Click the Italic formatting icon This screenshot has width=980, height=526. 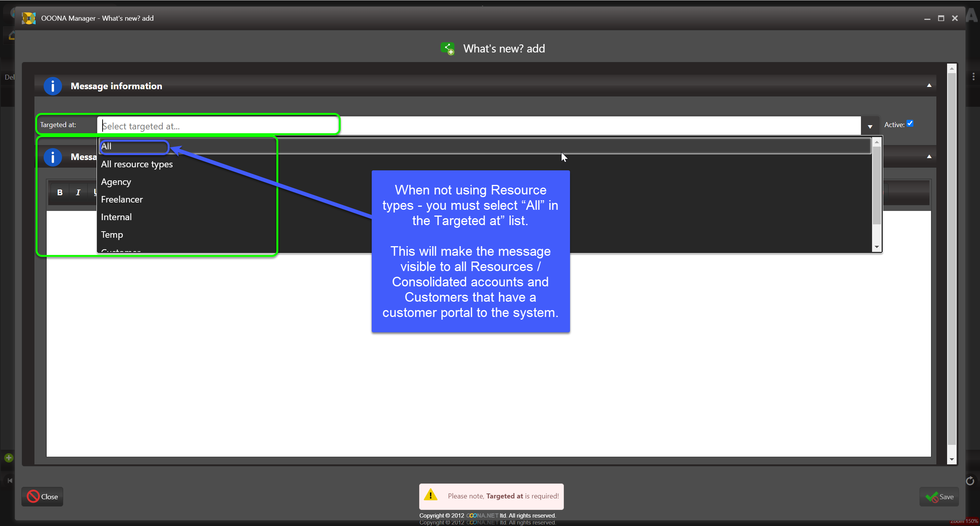(78, 192)
